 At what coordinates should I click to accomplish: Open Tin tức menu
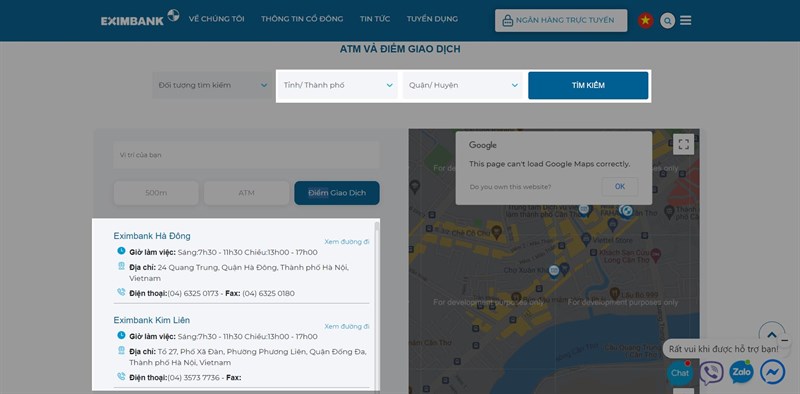tap(375, 19)
